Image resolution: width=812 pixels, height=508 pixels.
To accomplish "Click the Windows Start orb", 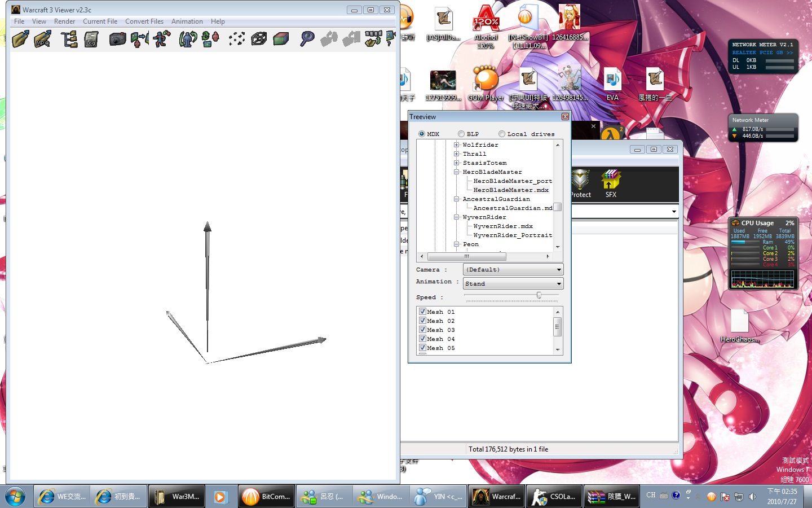I will (15, 497).
